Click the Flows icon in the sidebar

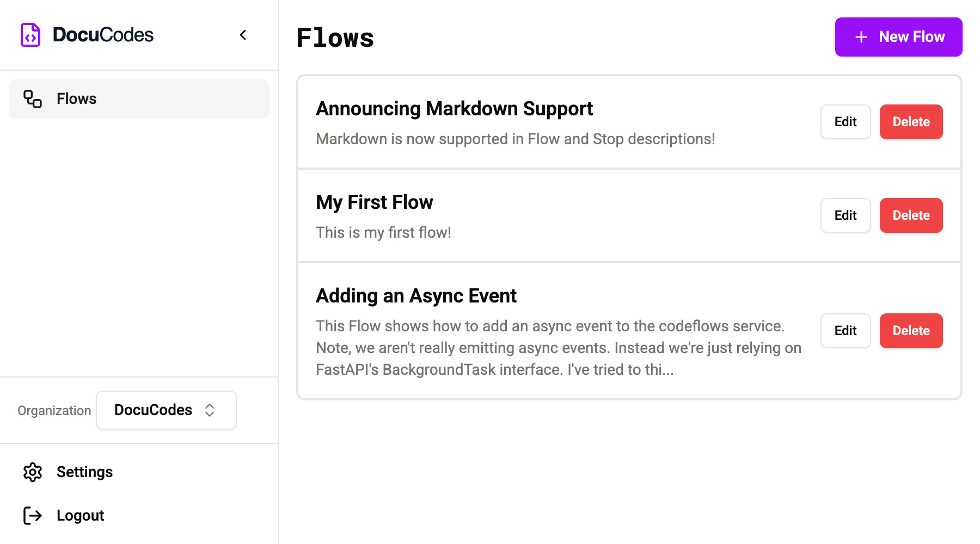pyautogui.click(x=33, y=99)
